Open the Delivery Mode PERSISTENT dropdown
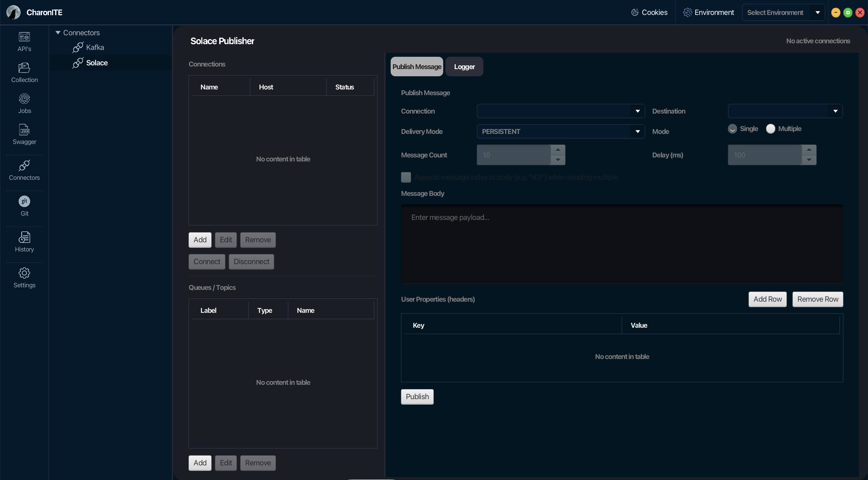The image size is (868, 480). pyautogui.click(x=561, y=132)
